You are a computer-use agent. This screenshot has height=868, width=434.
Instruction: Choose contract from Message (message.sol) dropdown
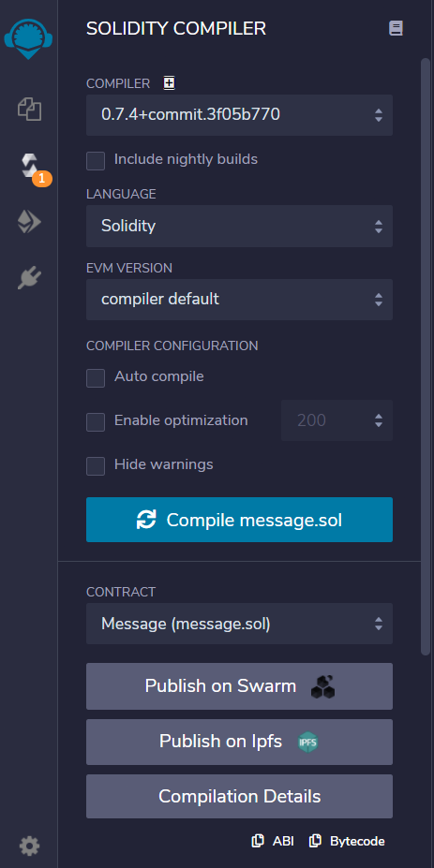pos(239,624)
